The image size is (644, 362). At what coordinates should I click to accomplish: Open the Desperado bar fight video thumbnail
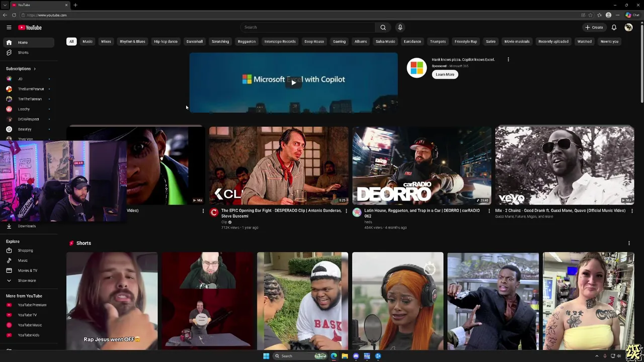tap(279, 165)
